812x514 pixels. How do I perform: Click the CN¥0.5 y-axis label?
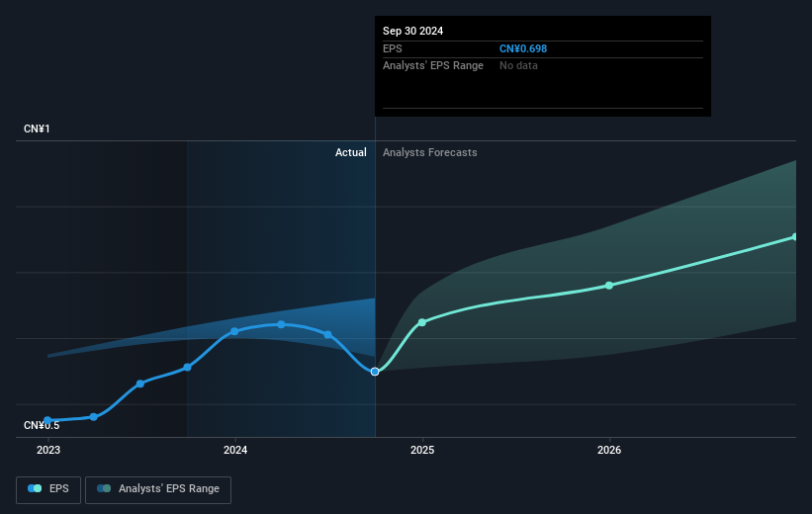(42, 425)
